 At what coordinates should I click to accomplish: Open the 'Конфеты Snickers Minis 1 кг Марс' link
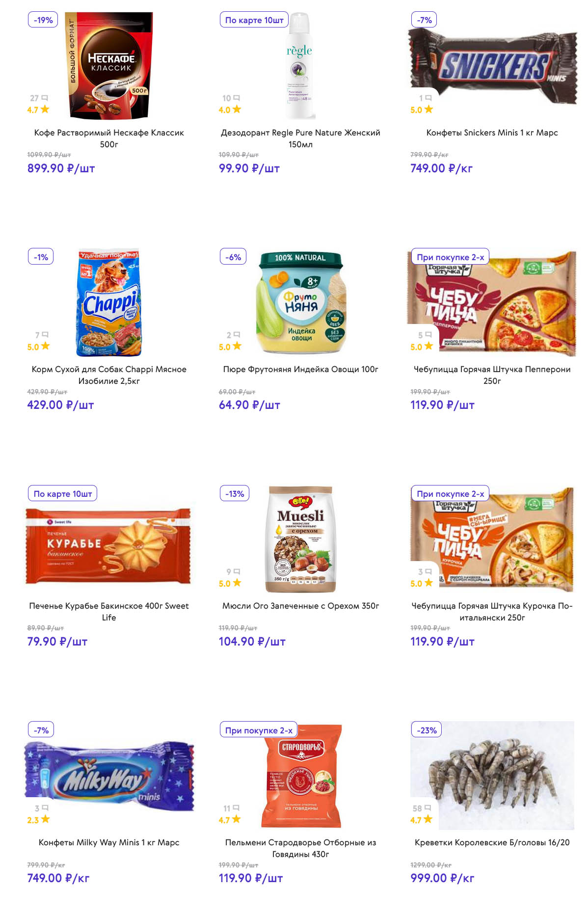point(492,133)
